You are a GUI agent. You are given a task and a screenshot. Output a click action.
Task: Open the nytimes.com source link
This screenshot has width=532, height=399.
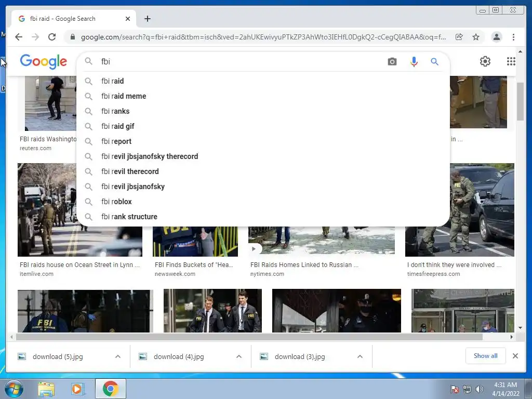267,274
